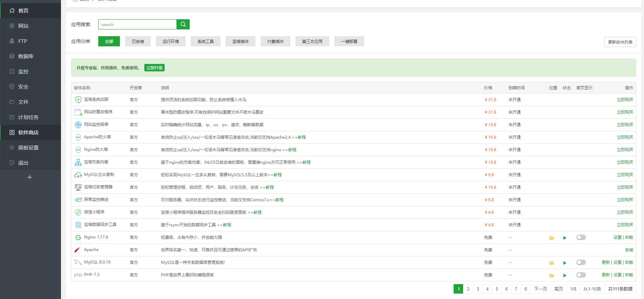Click 更新 for MySQL 8.0.16
The image size is (644, 299).
click(x=606, y=262)
